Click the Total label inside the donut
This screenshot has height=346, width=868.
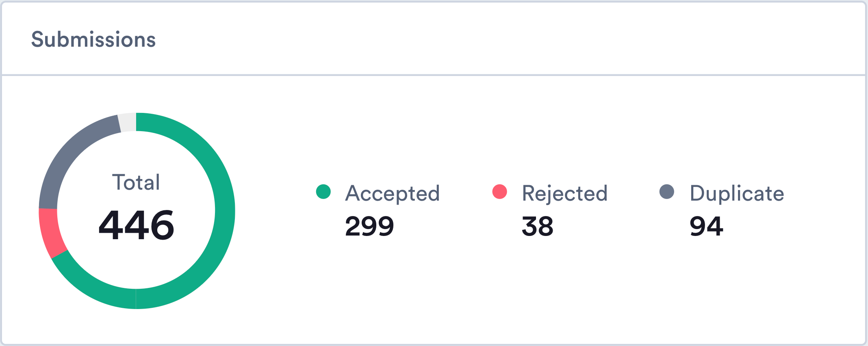click(136, 182)
